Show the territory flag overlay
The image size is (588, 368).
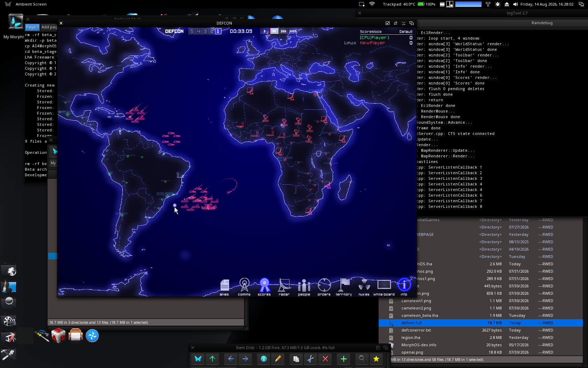pos(344,287)
